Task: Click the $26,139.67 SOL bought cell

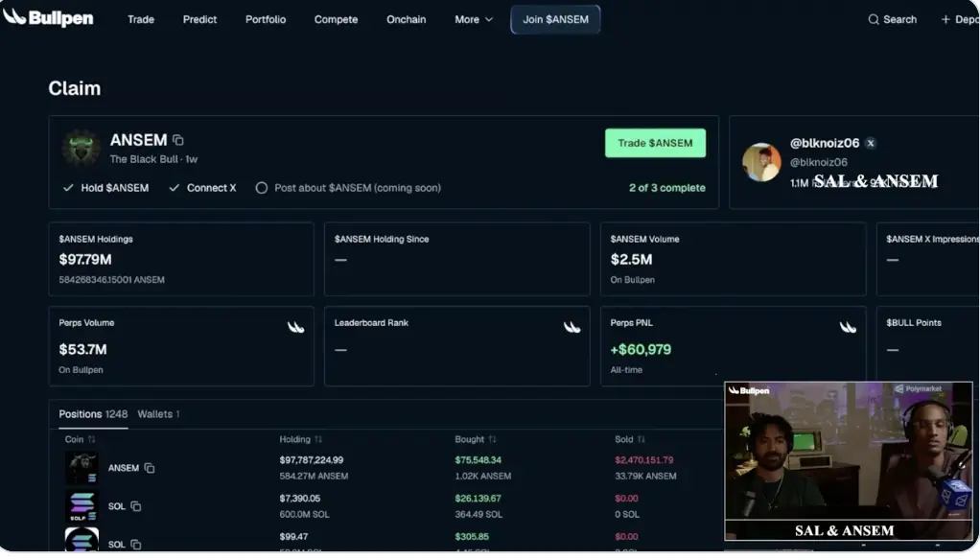Action: coord(478,498)
